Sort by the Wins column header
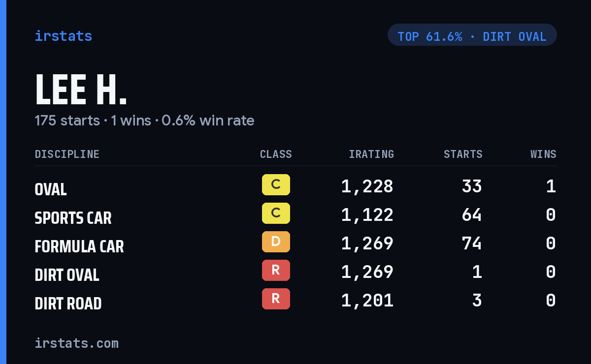 (x=543, y=154)
